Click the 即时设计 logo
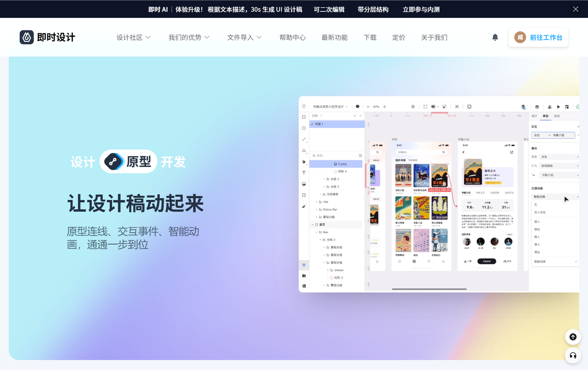Viewport: 588px width, 370px height. pyautogui.click(x=47, y=37)
